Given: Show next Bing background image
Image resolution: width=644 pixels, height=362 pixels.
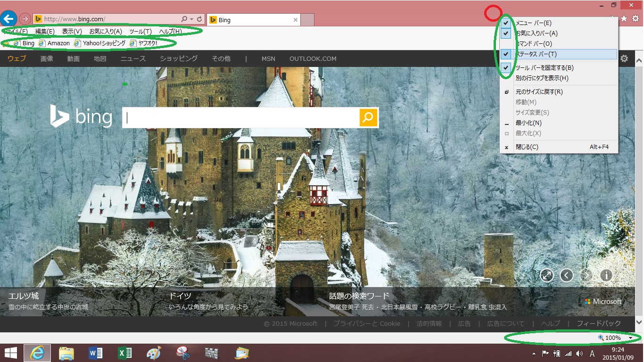Looking at the screenshot, I should pyautogui.click(x=586, y=275).
